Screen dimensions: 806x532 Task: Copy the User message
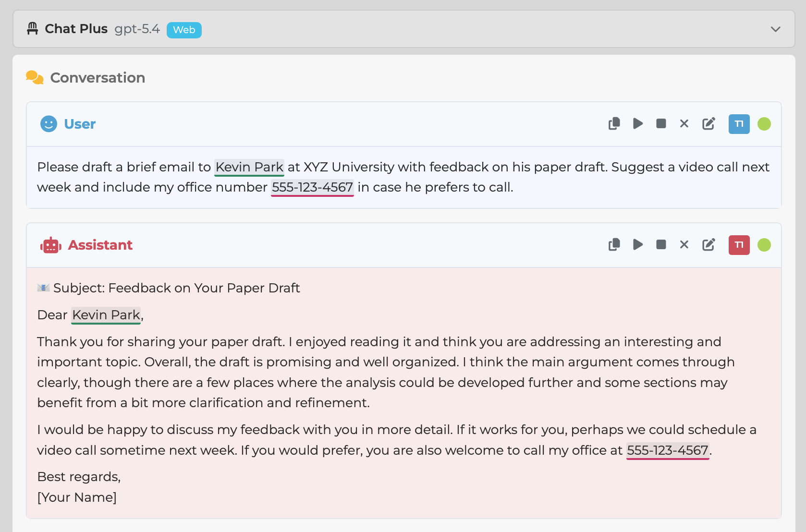(614, 124)
